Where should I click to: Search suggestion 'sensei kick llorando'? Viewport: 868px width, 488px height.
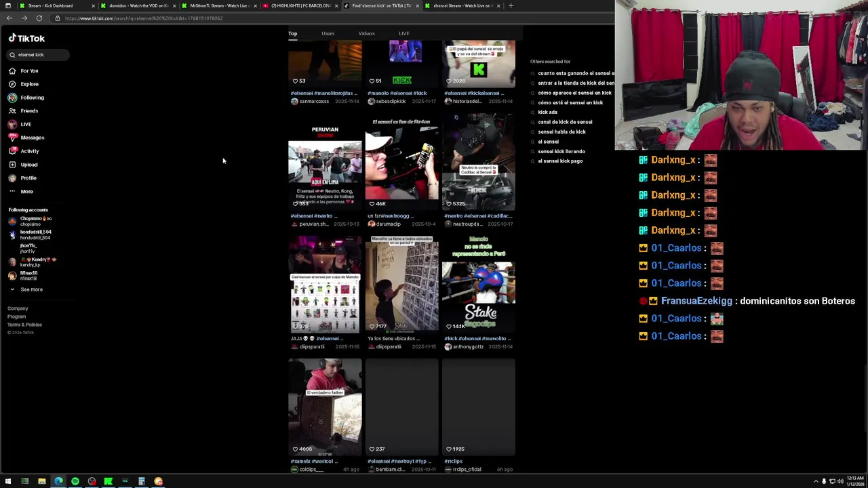point(561,151)
